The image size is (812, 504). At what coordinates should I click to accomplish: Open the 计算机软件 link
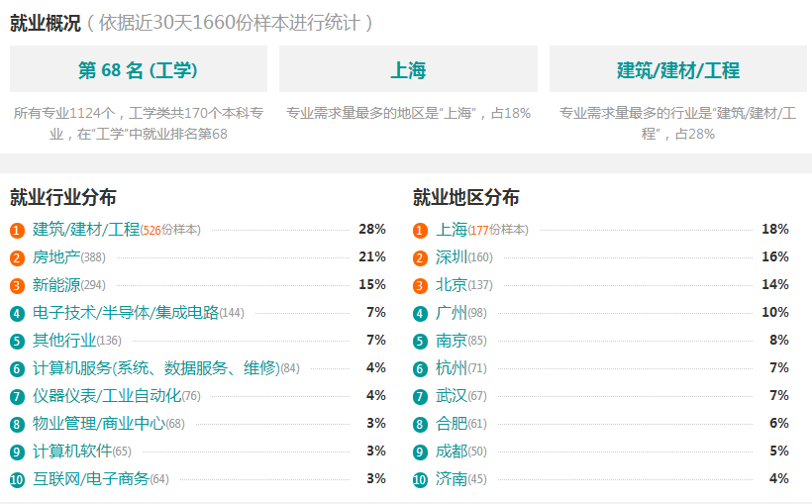click(72, 452)
